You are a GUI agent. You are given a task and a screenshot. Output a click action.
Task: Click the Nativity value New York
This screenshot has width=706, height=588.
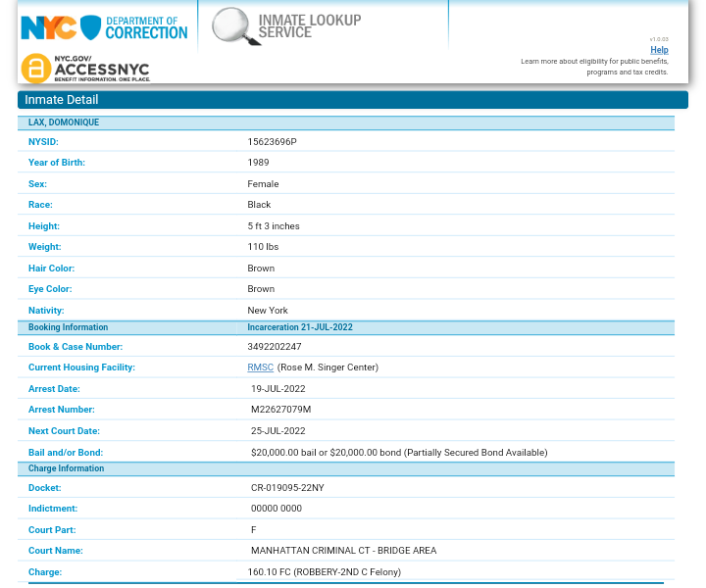point(268,311)
